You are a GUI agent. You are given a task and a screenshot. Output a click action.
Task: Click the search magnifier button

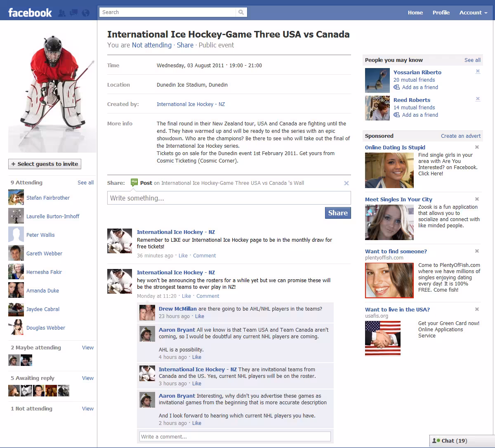coord(241,12)
